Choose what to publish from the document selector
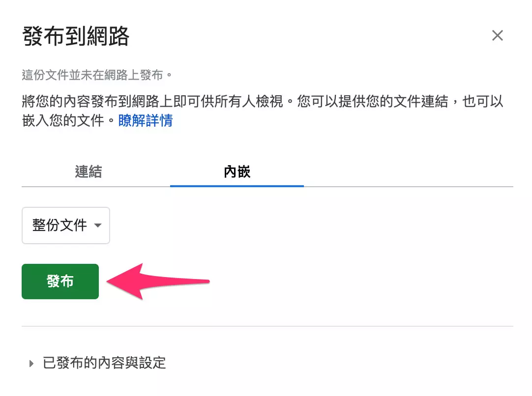 coord(65,226)
